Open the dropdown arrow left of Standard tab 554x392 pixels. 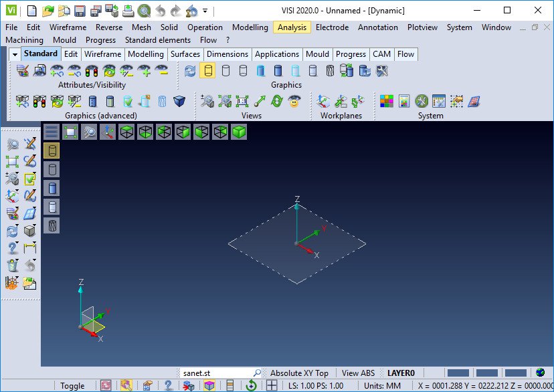pyautogui.click(x=15, y=54)
